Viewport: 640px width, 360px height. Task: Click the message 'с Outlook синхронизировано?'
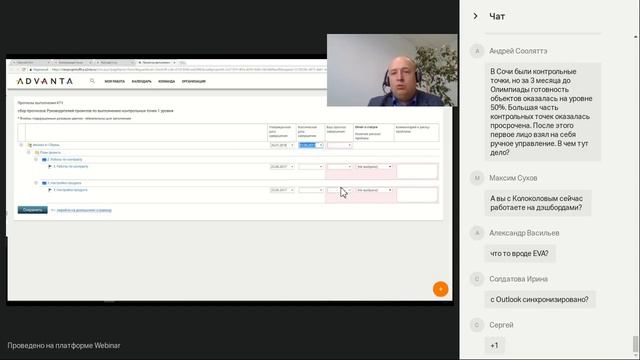540,299
